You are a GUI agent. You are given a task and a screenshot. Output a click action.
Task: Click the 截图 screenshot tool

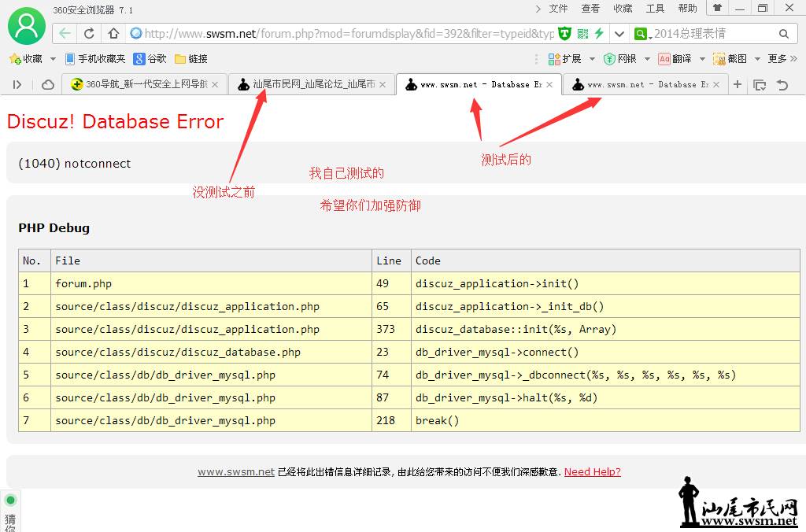click(x=730, y=58)
